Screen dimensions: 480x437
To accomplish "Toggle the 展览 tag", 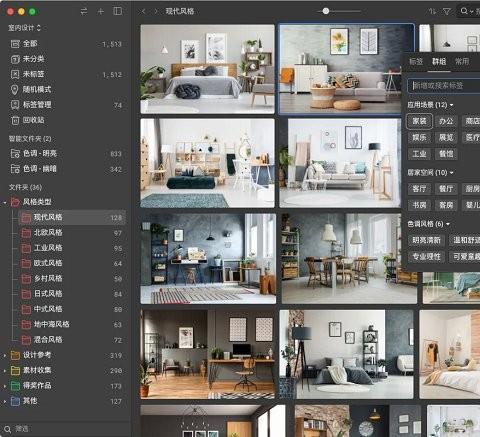I will tap(446, 137).
